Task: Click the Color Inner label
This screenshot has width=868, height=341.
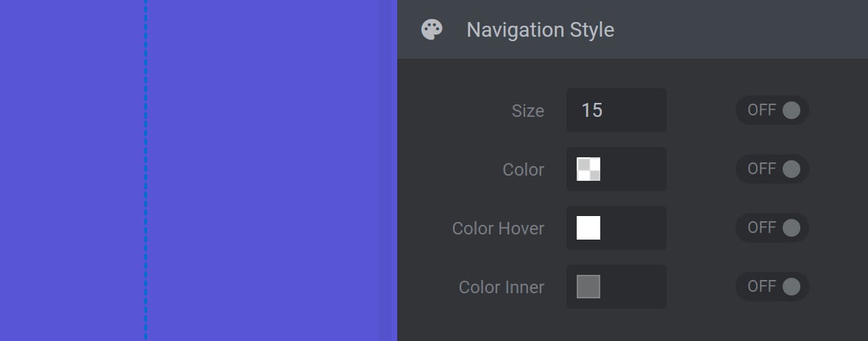Action: pos(502,287)
